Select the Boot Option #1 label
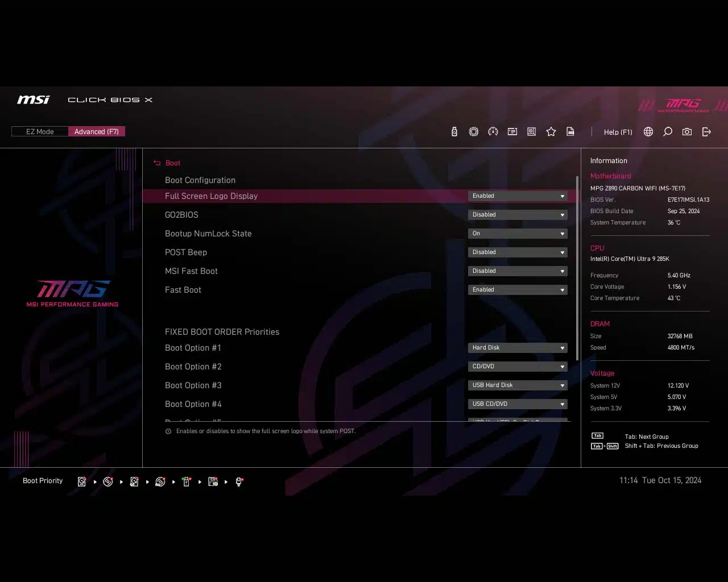The height and width of the screenshot is (582, 728). click(x=193, y=348)
